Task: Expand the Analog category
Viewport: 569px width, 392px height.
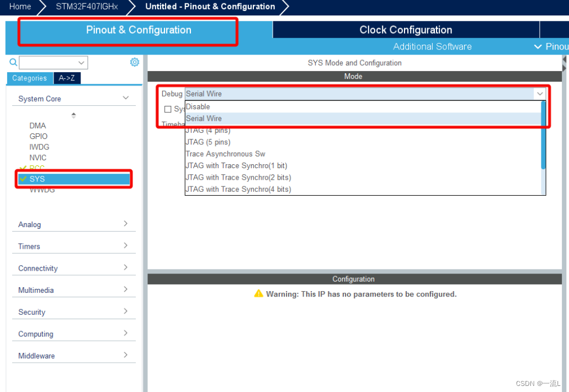Action: pyautogui.click(x=126, y=223)
